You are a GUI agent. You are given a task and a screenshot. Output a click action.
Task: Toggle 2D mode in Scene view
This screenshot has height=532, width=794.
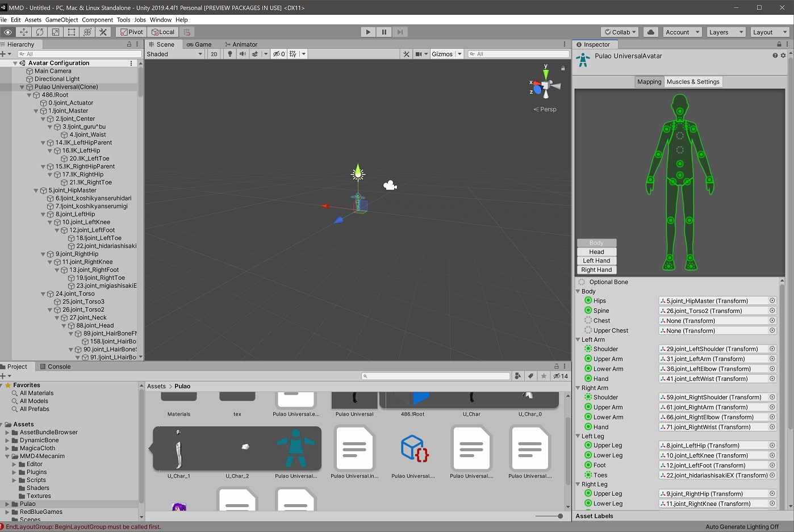[214, 54]
